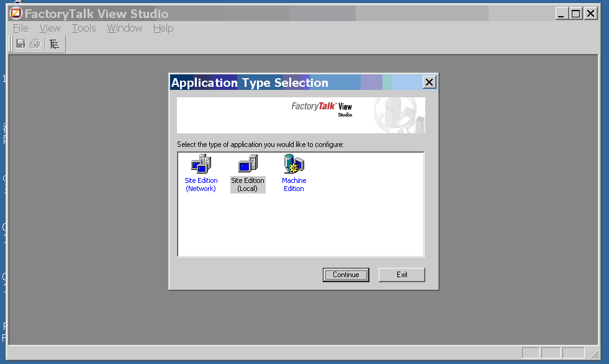Viewport: 609px width, 364px height.
Task: Open the Tools menu
Action: click(x=84, y=29)
